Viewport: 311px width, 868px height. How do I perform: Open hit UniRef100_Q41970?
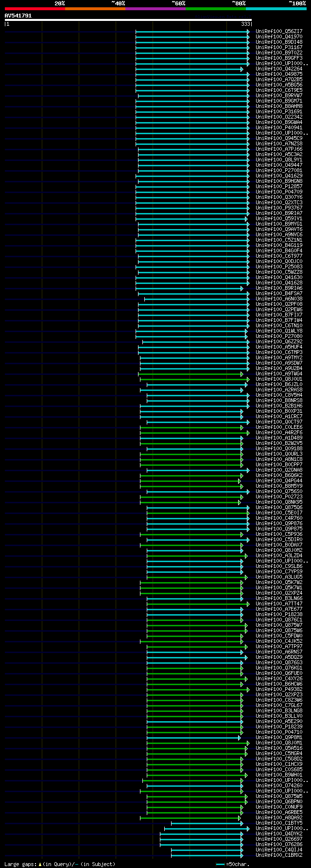[279, 36]
